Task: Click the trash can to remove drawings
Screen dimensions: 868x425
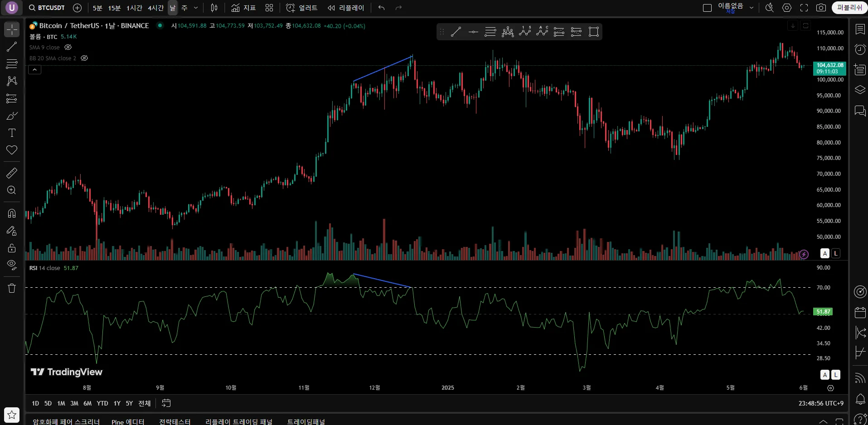Action: [x=12, y=288]
